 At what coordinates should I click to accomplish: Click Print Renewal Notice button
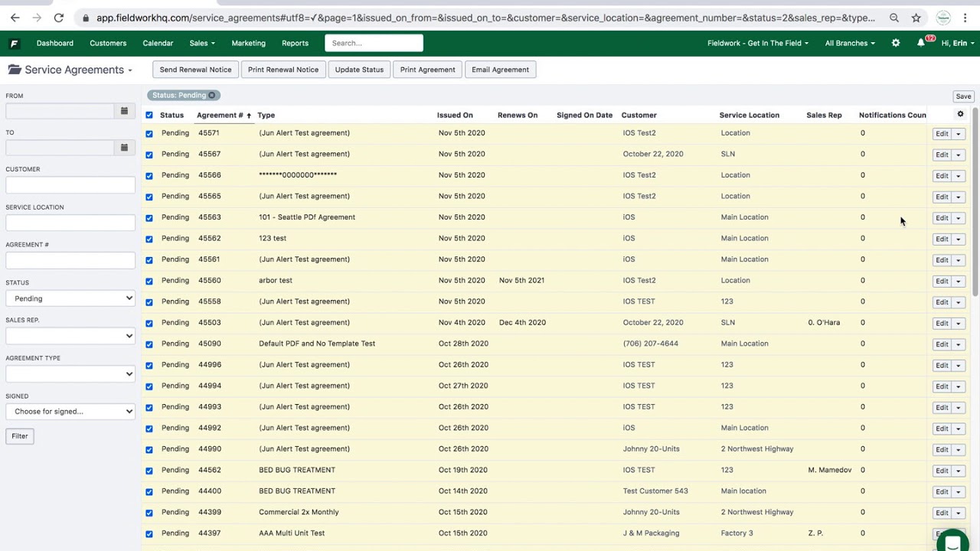[283, 70]
